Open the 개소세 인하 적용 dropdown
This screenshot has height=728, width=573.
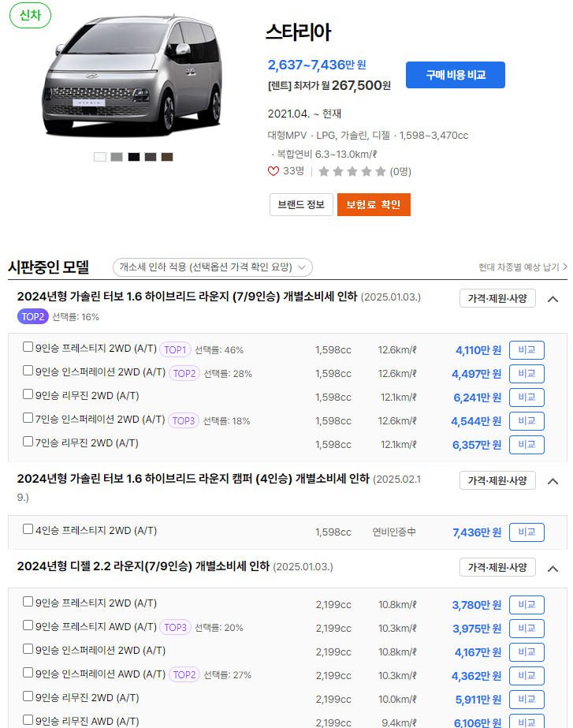tap(213, 267)
